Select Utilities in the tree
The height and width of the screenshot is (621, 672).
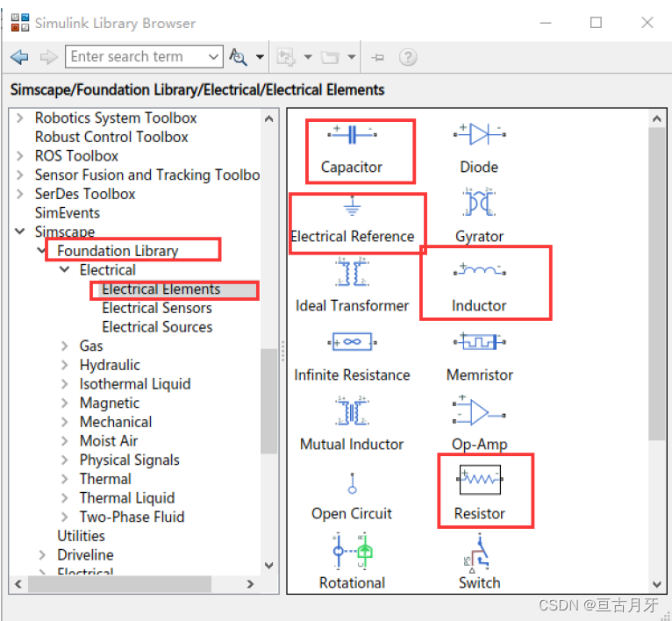81,536
